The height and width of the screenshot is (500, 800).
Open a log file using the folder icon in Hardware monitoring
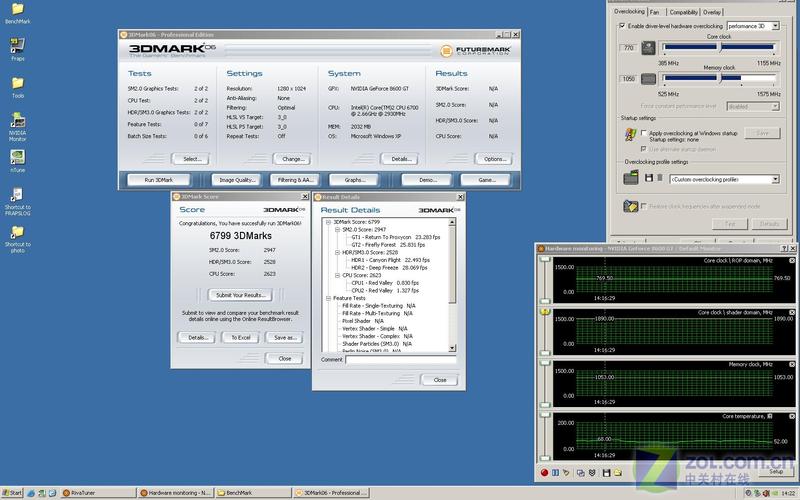[x=617, y=473]
